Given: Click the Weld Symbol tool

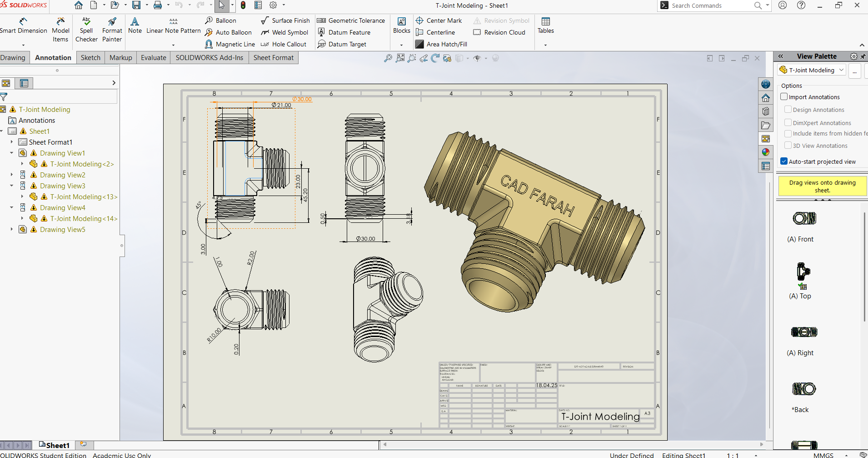Looking at the screenshot, I should 284,32.
